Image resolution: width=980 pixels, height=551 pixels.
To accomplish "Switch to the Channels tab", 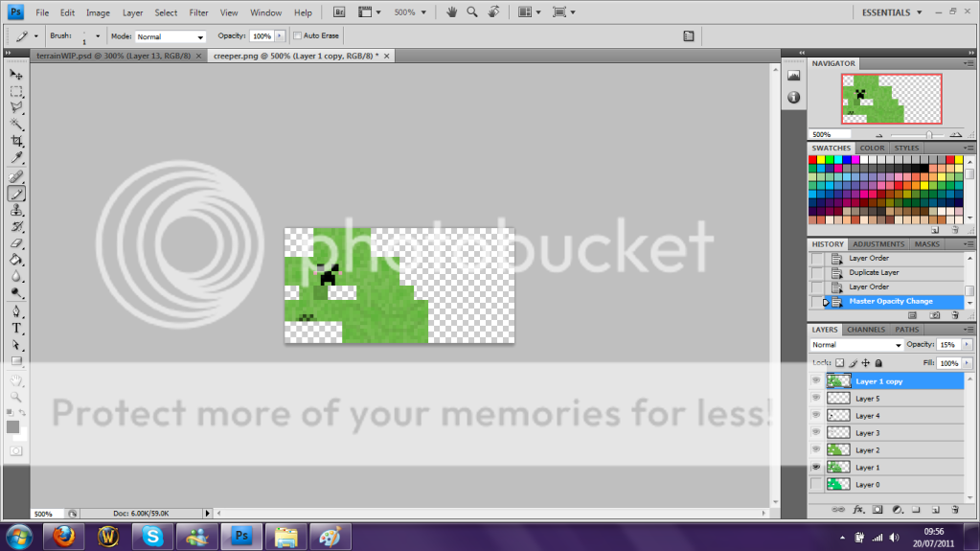I will [866, 330].
